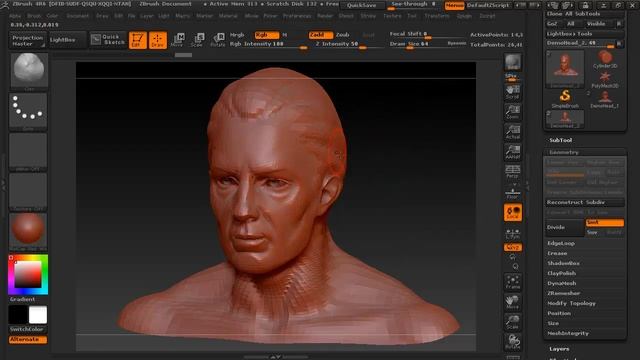This screenshot has height=360, width=640.
Task: Open the stroke type selector with dots
Action: [x=28, y=111]
